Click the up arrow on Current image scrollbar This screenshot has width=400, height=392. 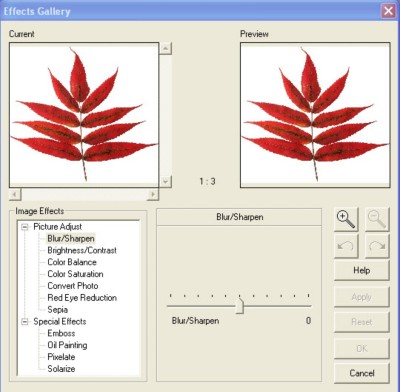(165, 48)
